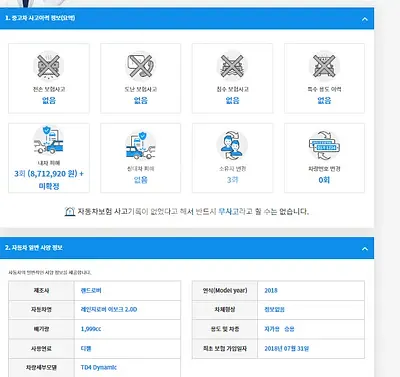Click the theft accident crossed icon
This screenshot has width=400, height=377.
(x=140, y=66)
